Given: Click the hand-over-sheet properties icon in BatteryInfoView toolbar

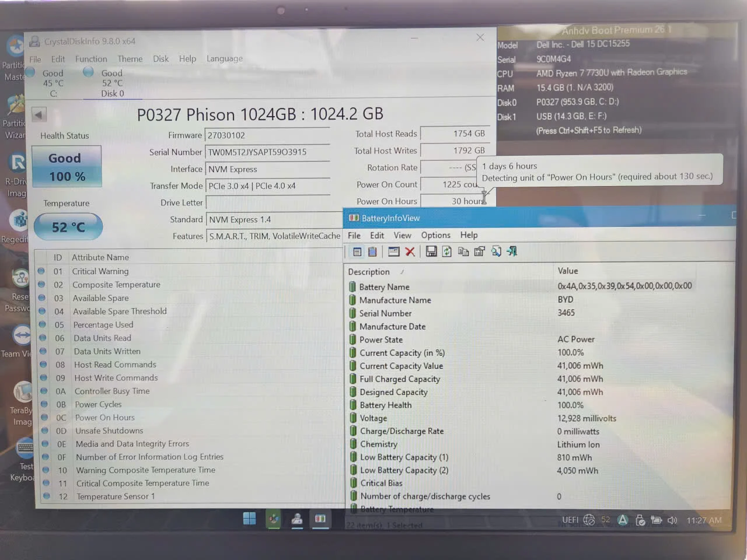Looking at the screenshot, I should click(x=480, y=251).
